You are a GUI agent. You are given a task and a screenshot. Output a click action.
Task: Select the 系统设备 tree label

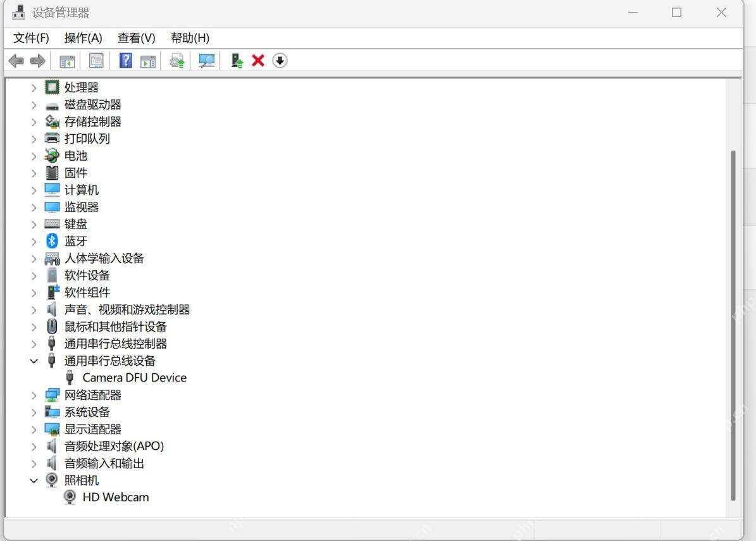tap(87, 412)
